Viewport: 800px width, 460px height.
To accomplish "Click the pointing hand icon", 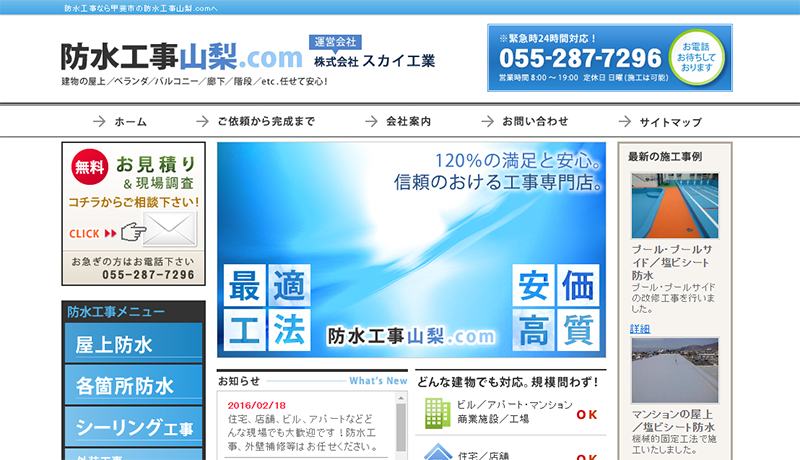I will click(133, 232).
